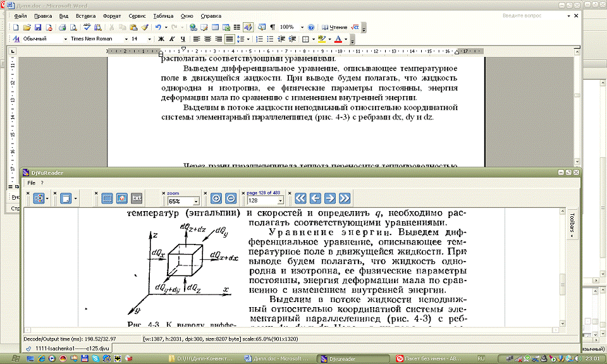Go to the next page in DjVuReader
The image size is (607, 364).
point(329,198)
